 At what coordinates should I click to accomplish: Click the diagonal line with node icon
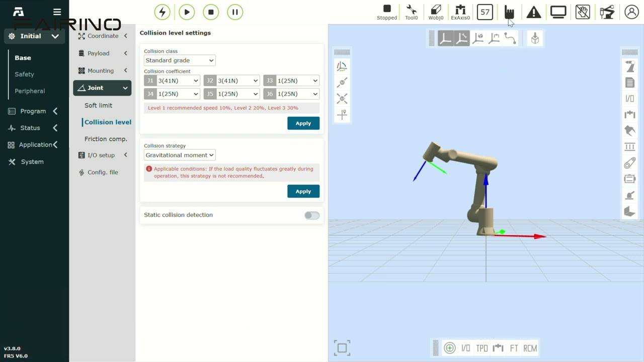click(342, 82)
